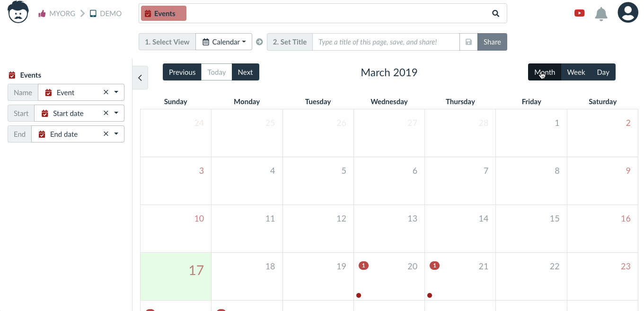Switch to the Day view

point(603,72)
